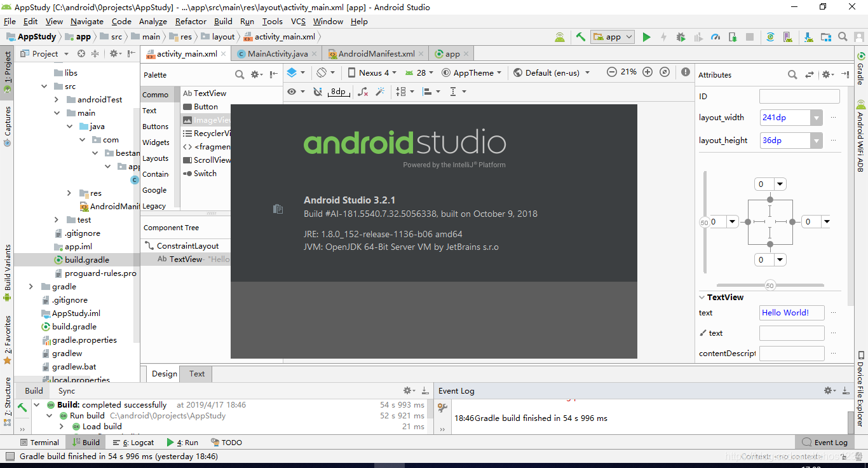The height and width of the screenshot is (468, 868).
Task: Toggle autoconnect magnet icon
Action: click(318, 92)
